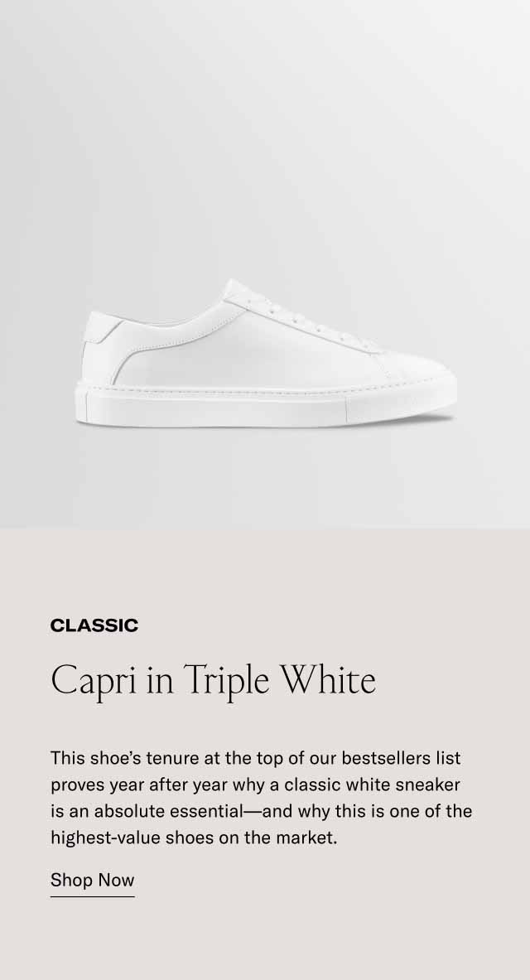Image resolution: width=530 pixels, height=980 pixels.
Task: Click the word "White" in the heading
Action: 327,679
